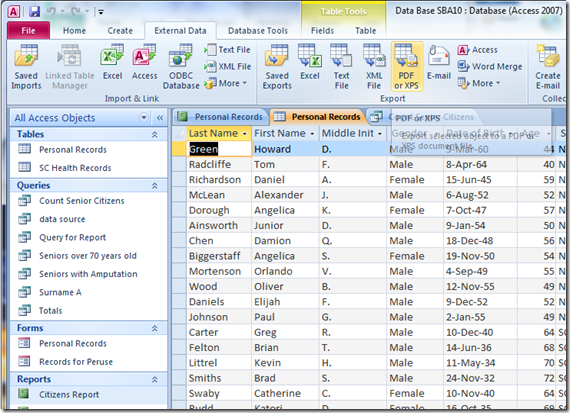
Task: Click Female gender cell for Dorough
Action: pyautogui.click(x=415, y=210)
